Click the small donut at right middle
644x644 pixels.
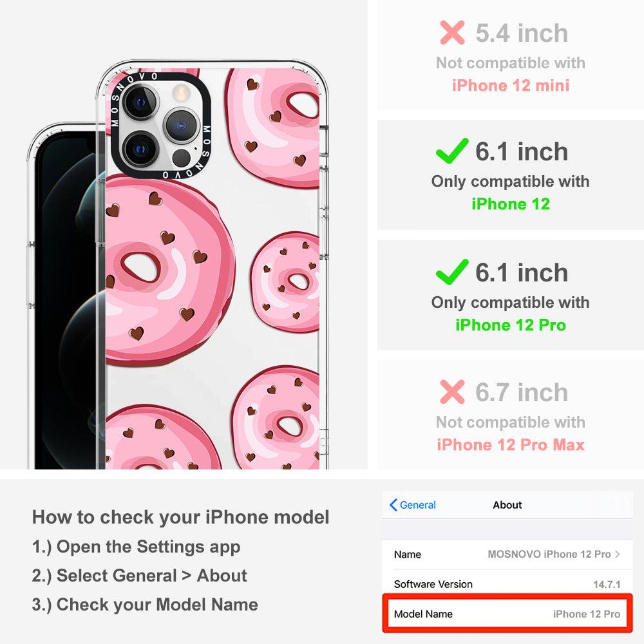click(x=285, y=283)
